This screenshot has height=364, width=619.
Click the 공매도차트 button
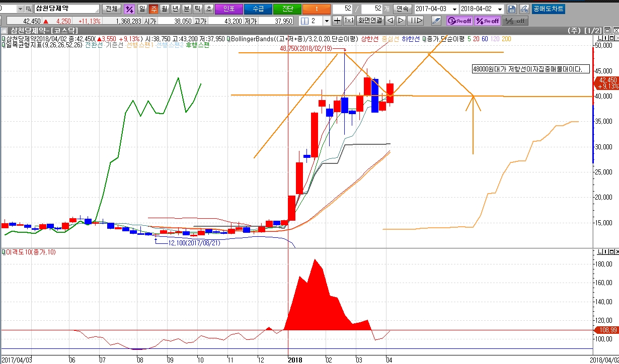(x=549, y=9)
